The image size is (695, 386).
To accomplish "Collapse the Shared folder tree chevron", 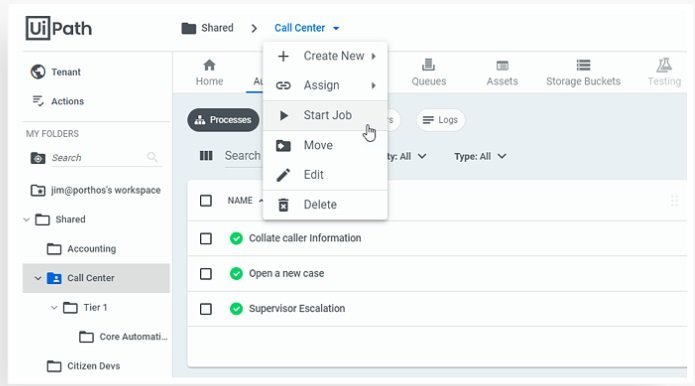I will click(26, 219).
